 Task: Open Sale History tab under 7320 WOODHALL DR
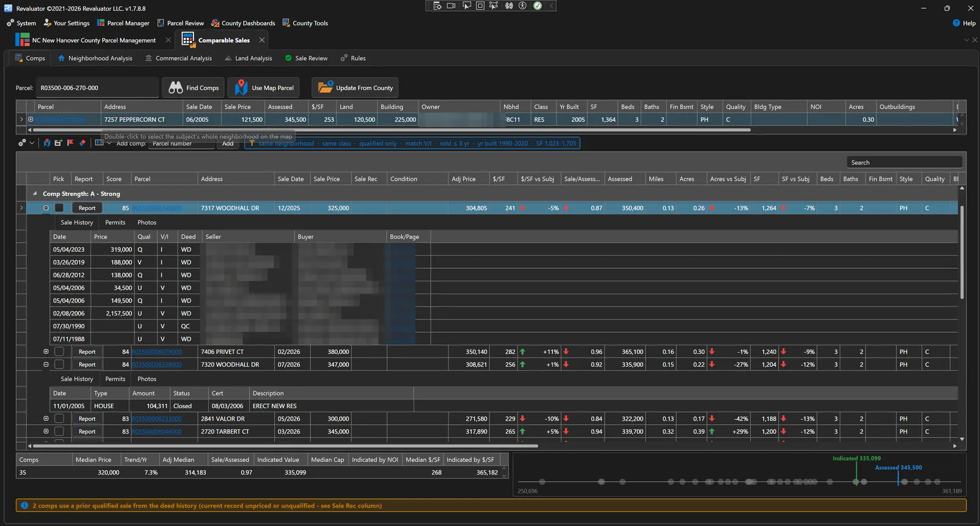coord(77,379)
